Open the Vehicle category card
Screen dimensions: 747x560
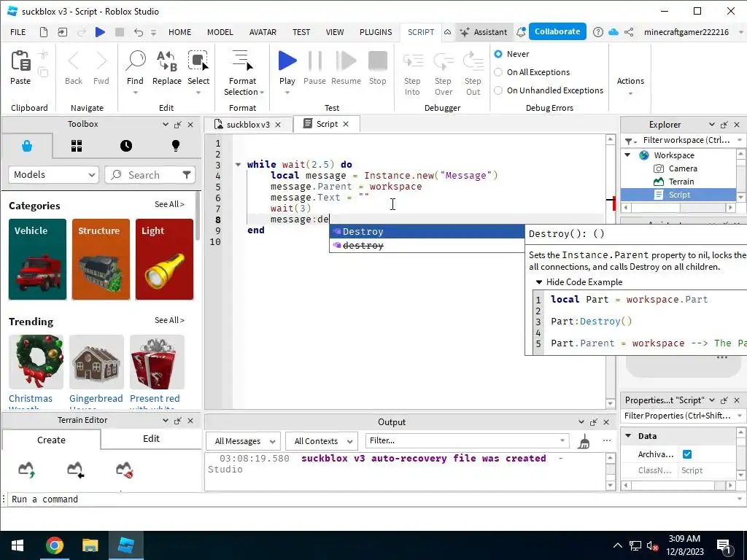(x=38, y=259)
